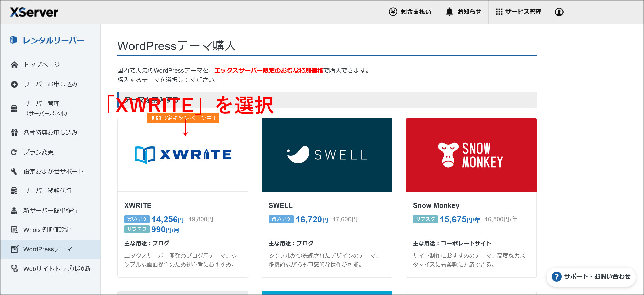This screenshot has height=295, width=644.
Task: Select 新サーバー簡単移行 in sidebar
Action: (x=50, y=211)
